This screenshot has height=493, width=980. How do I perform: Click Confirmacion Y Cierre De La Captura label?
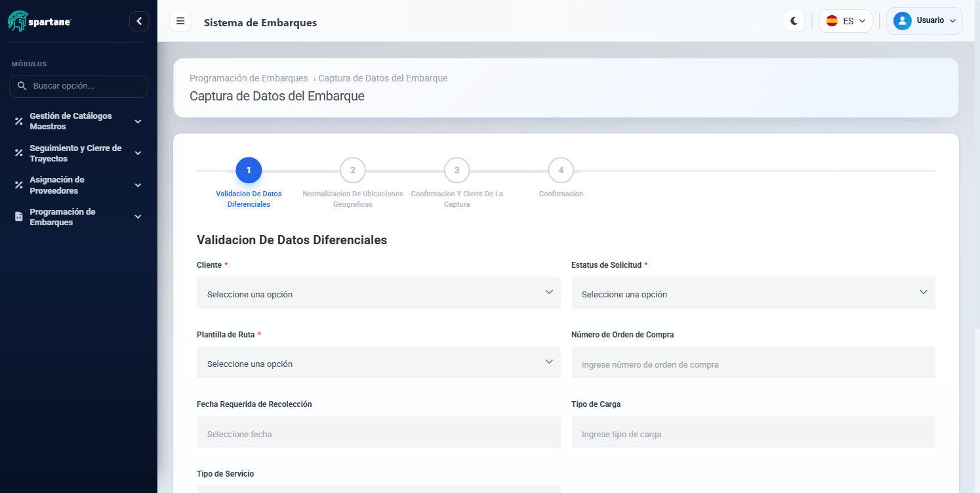(457, 199)
